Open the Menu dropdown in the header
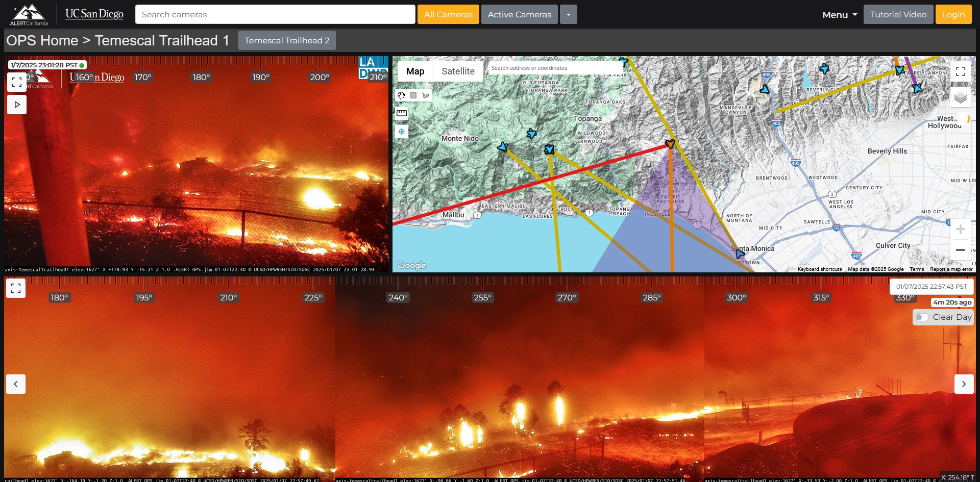Screen dimensions: 980x482 [839, 15]
